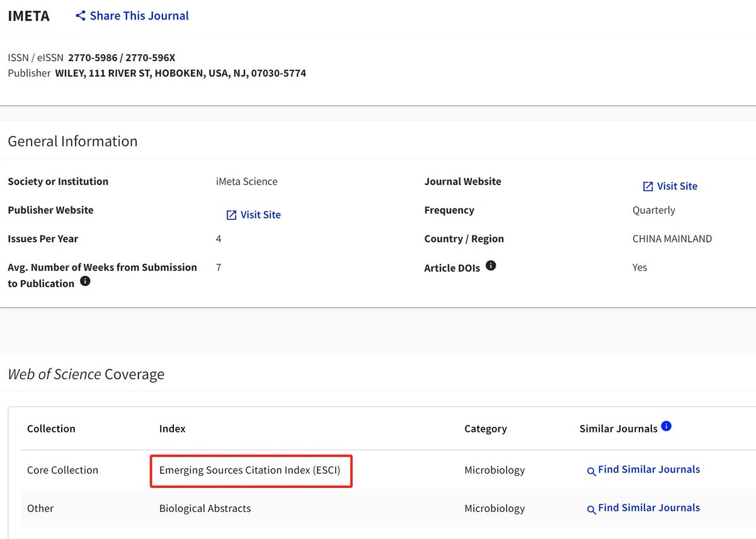Click the Category column header
Viewport: 756px width, 539px height.
click(486, 429)
